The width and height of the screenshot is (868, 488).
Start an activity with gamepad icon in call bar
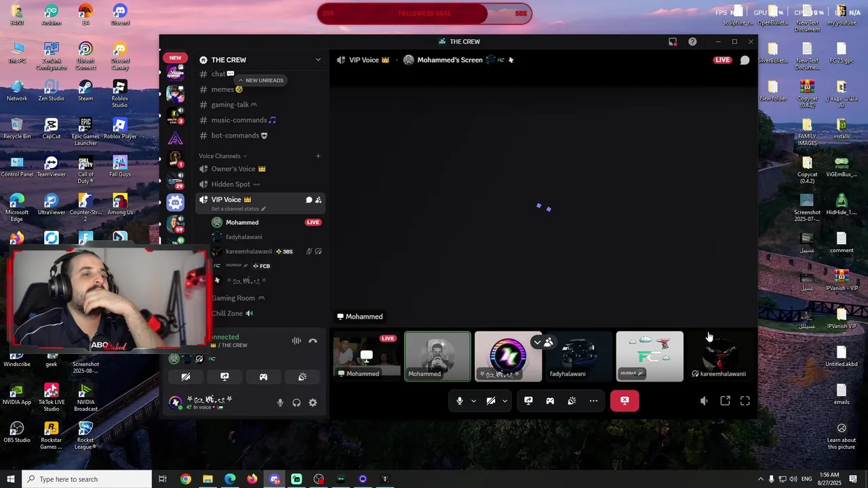pyautogui.click(x=550, y=401)
